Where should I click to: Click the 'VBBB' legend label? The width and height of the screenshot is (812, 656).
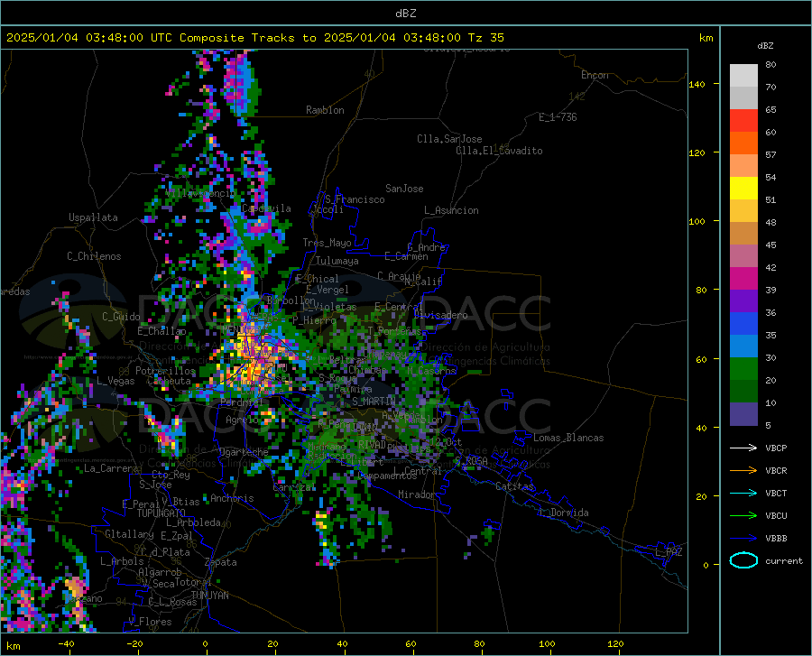coord(776,539)
